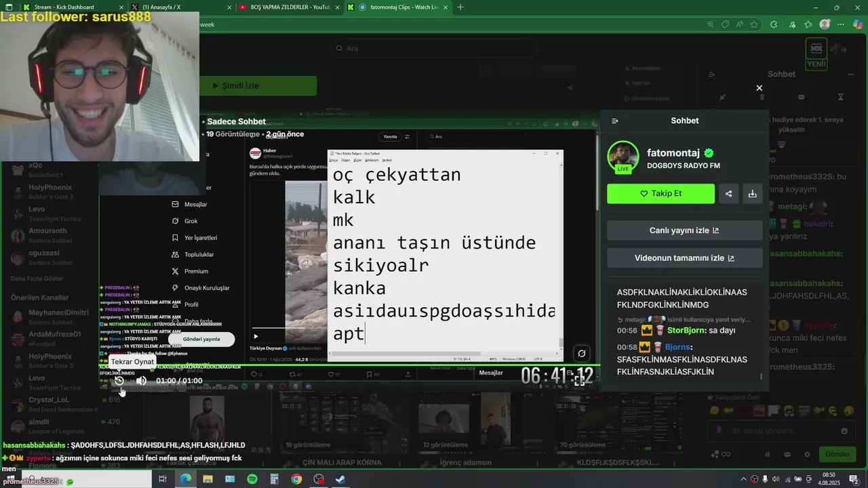Open Spotify from taskbar
Screen dimensions: 868x488
[x=252, y=479]
